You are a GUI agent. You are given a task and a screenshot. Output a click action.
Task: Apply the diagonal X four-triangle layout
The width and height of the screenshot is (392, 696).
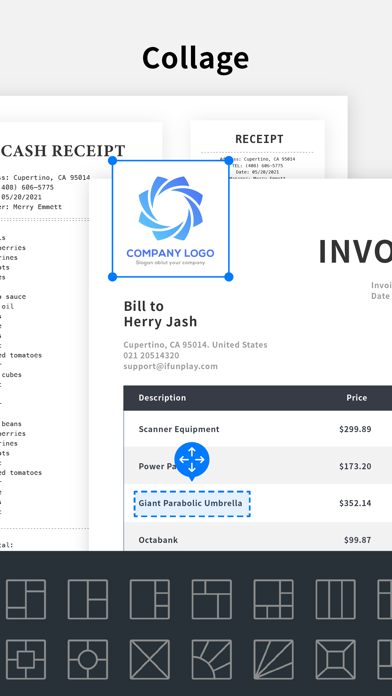(150, 659)
